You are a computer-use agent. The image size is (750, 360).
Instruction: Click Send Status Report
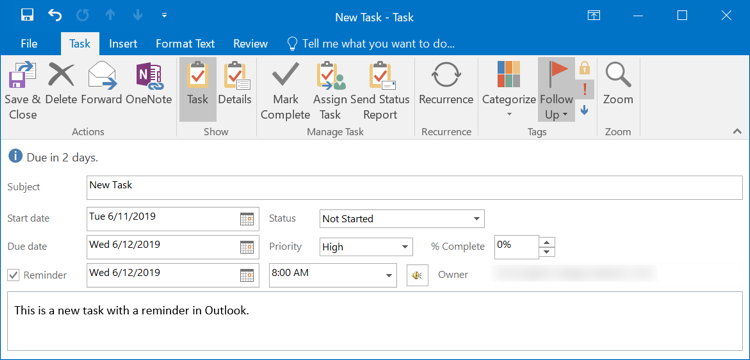click(x=380, y=91)
